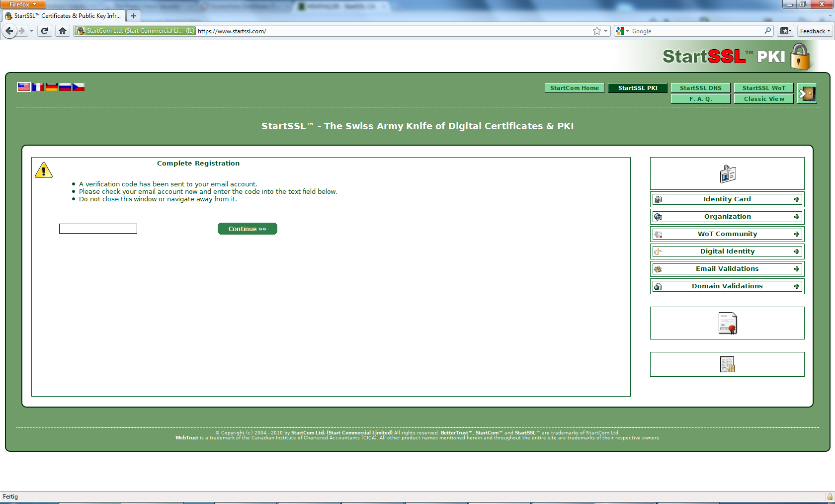Click the Identity Card row icon
Screen dimensions: 835x504
[658, 199]
